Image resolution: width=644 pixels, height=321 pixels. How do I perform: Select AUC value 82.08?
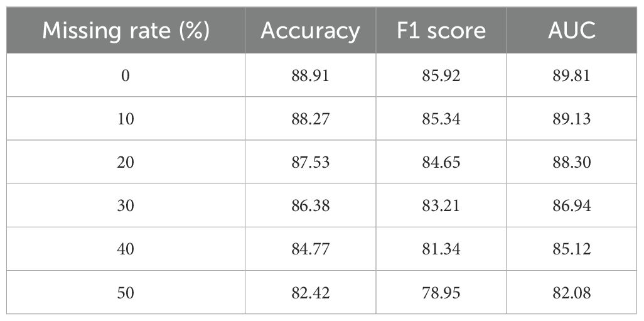point(572,293)
